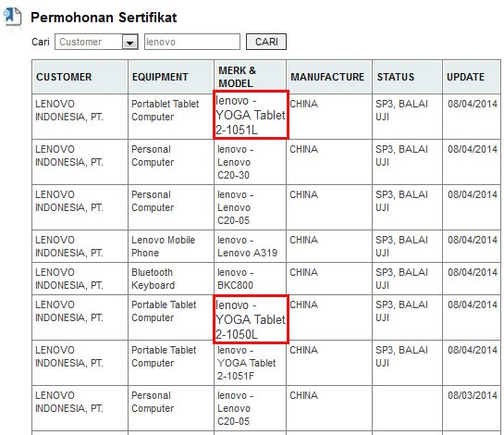Click the 08/03/2014 update date cell
The width and height of the screenshot is (504, 435).
[472, 408]
